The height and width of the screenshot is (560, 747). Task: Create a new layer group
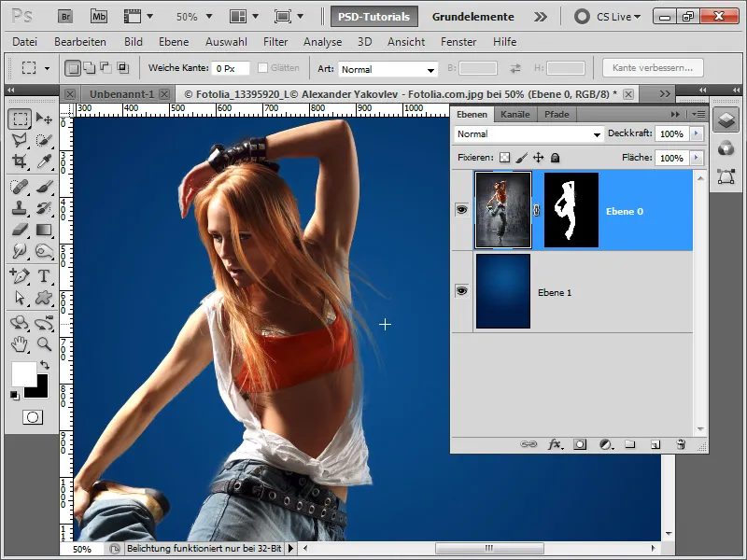630,444
